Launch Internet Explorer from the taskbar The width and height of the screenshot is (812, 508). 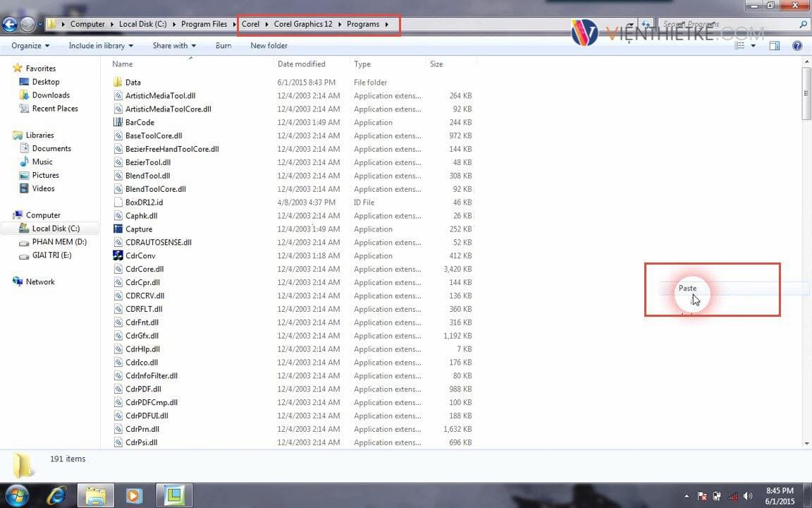[56, 495]
